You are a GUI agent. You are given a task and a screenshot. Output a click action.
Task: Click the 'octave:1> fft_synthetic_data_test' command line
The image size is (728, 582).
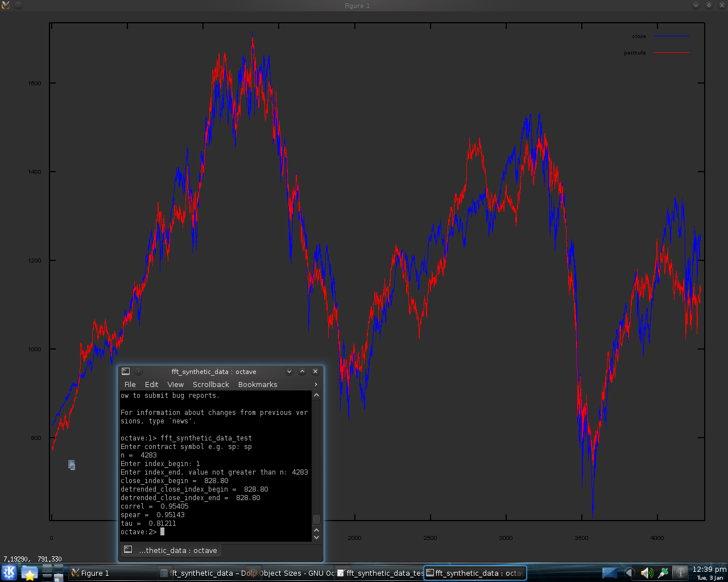click(x=186, y=438)
